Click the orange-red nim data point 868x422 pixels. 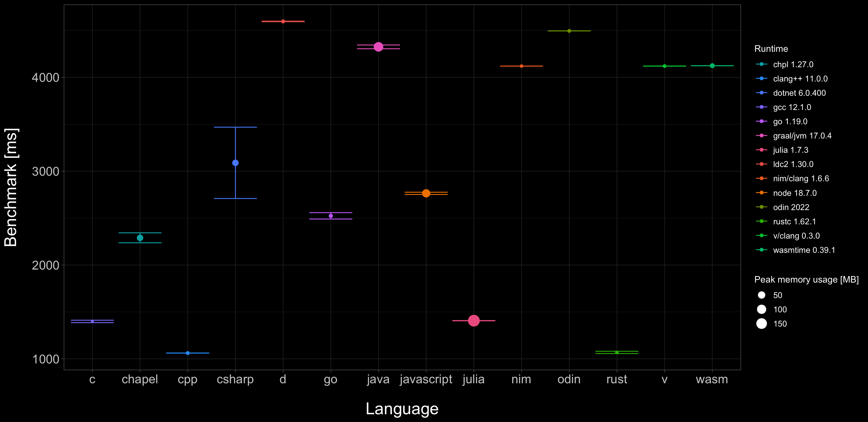click(x=521, y=66)
